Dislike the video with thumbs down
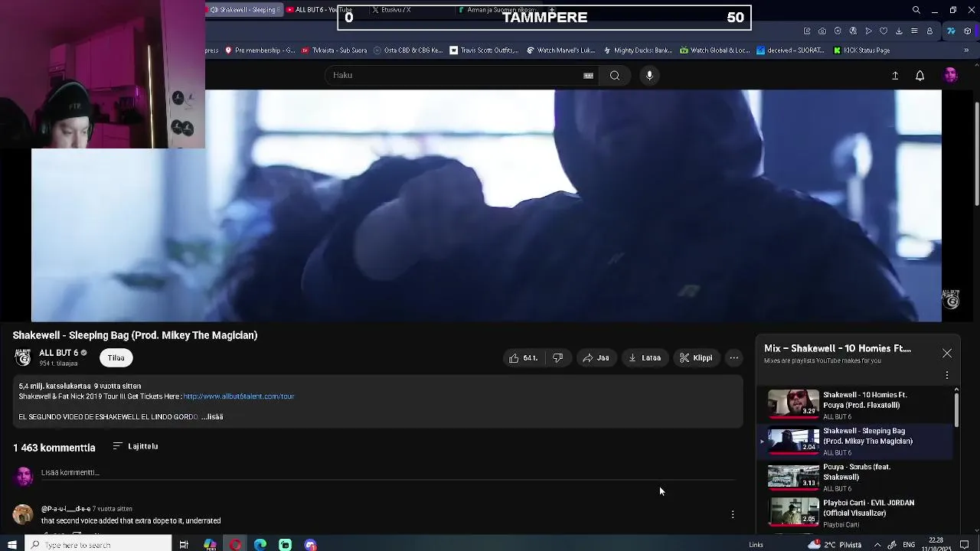This screenshot has height=551, width=980. pos(558,357)
